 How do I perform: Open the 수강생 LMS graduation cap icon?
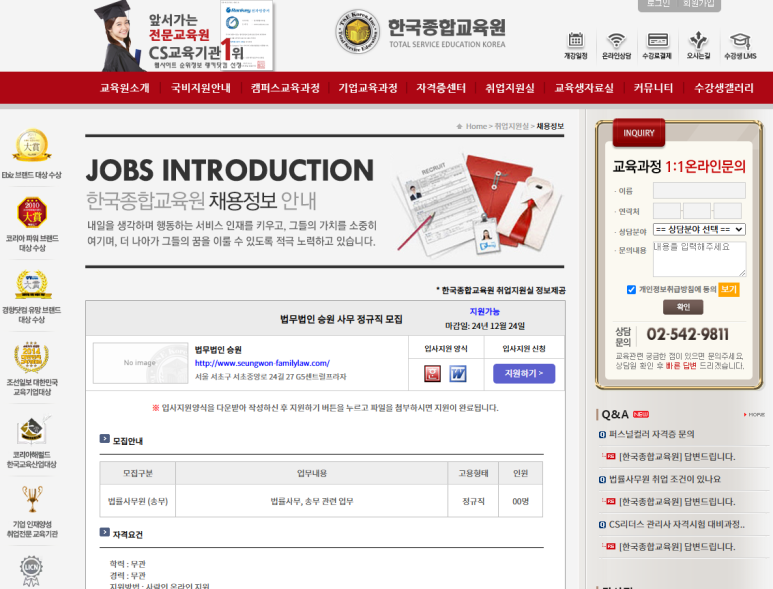tap(740, 40)
